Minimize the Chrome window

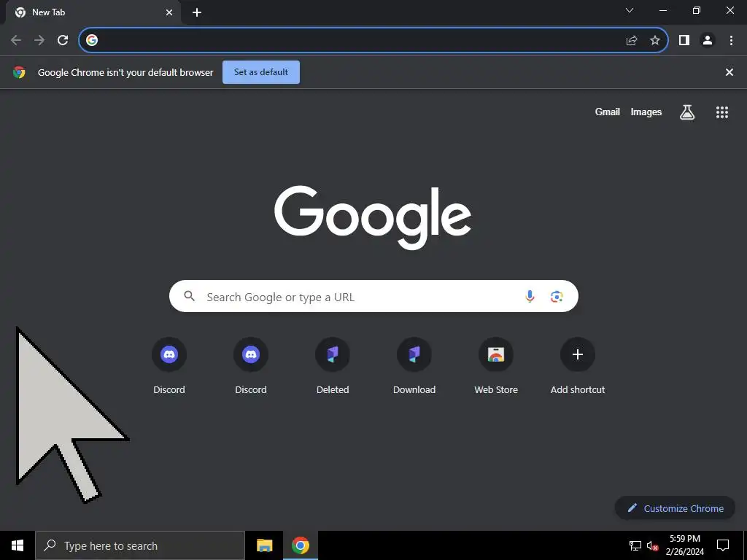click(x=663, y=10)
